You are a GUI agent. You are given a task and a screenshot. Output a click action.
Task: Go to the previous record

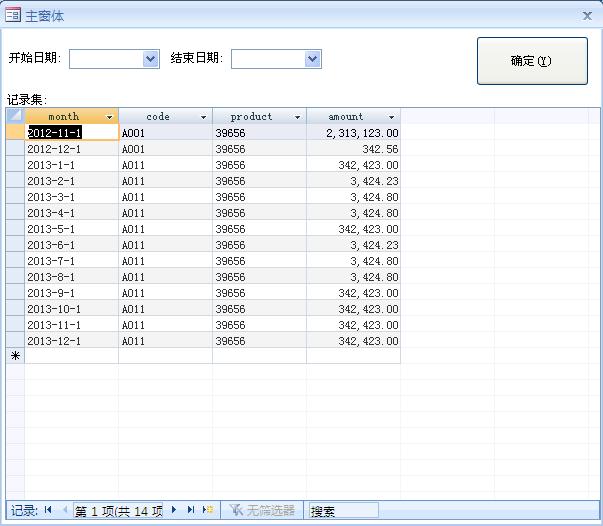pyautogui.click(x=65, y=510)
